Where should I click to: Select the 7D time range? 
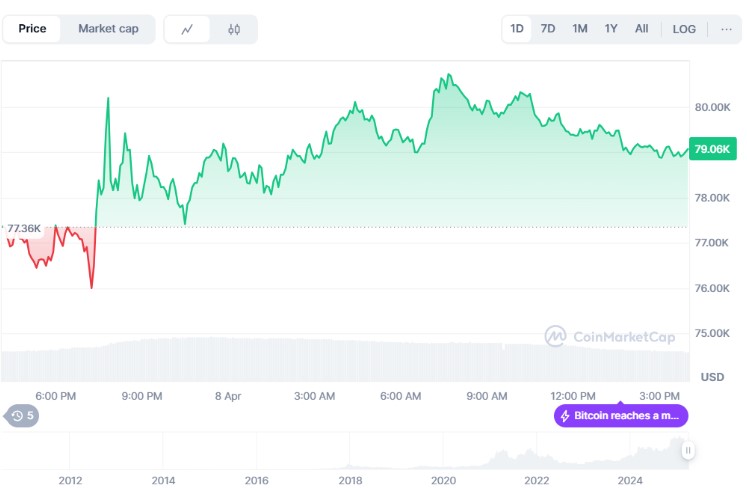548,29
